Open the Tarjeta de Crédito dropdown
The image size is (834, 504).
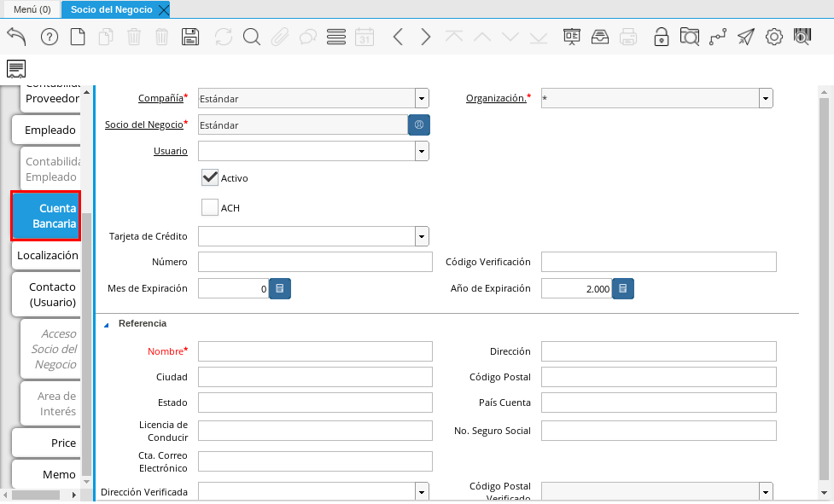click(422, 236)
